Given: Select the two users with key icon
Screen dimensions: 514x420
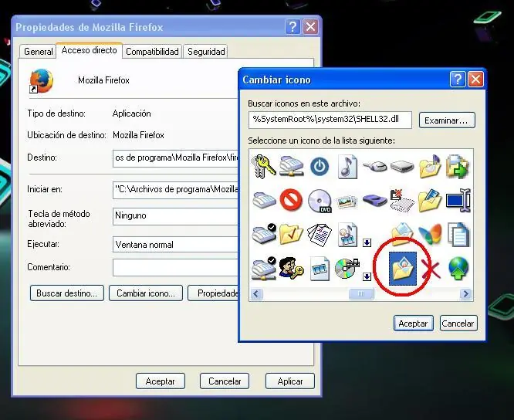Looking at the screenshot, I should point(291,268).
